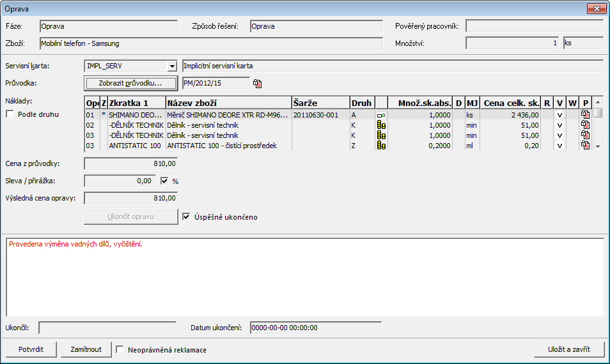Click the Zboží field Mobilní telefon - Samsung
610x364 pixels.
211,43
